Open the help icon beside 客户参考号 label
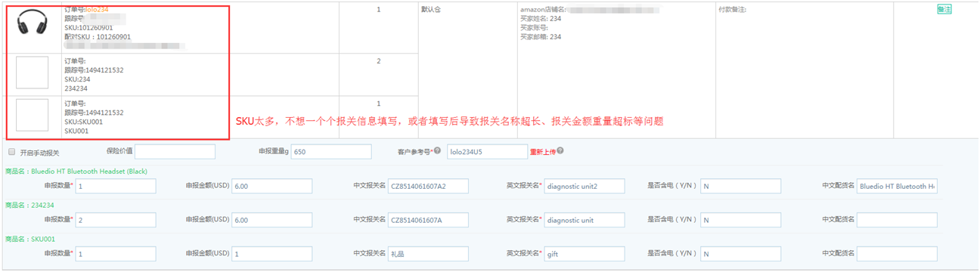980x272 pixels. [x=438, y=150]
